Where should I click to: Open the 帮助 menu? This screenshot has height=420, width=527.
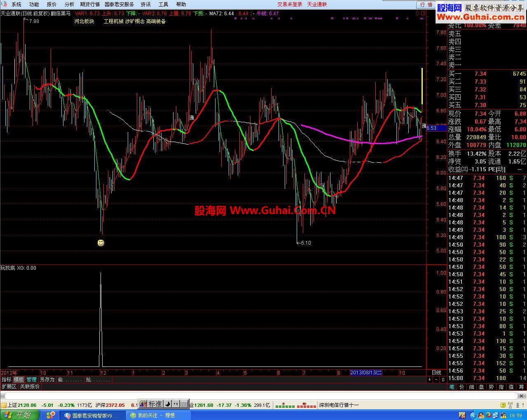[181, 4]
